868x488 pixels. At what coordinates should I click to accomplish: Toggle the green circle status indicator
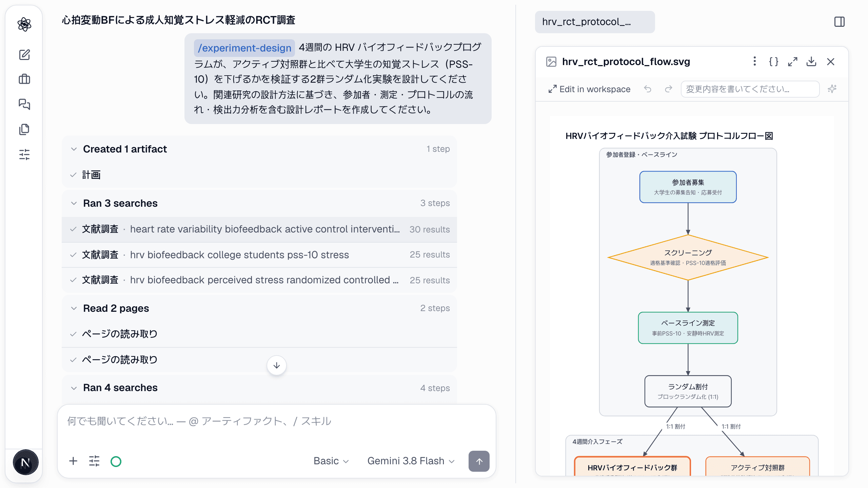pos(116,461)
